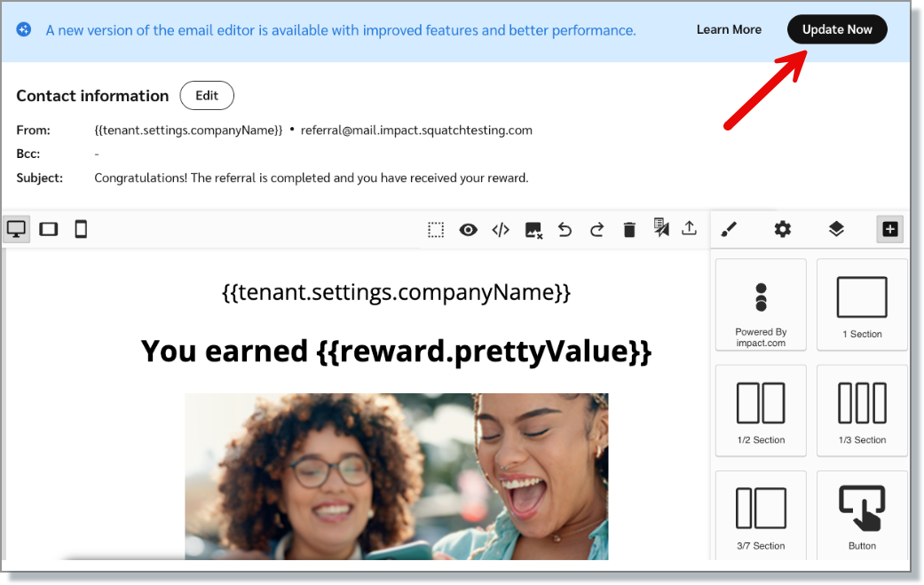Select the company name header in canvas
The height and width of the screenshot is (585, 924).
tap(396, 292)
